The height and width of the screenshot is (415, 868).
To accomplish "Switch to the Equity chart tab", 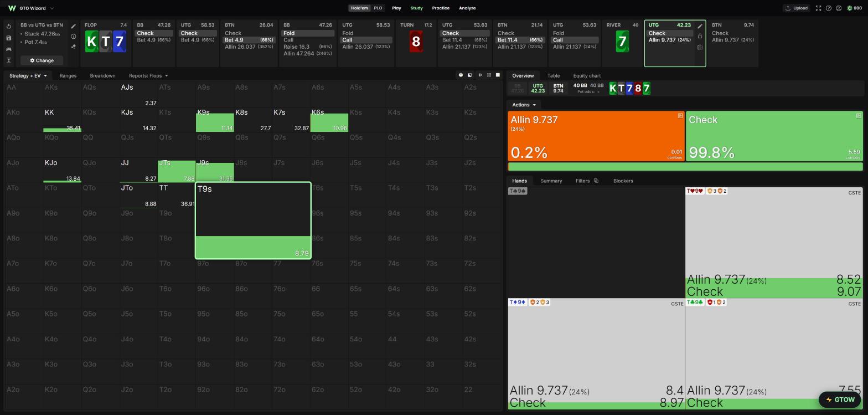I will pyautogui.click(x=587, y=75).
